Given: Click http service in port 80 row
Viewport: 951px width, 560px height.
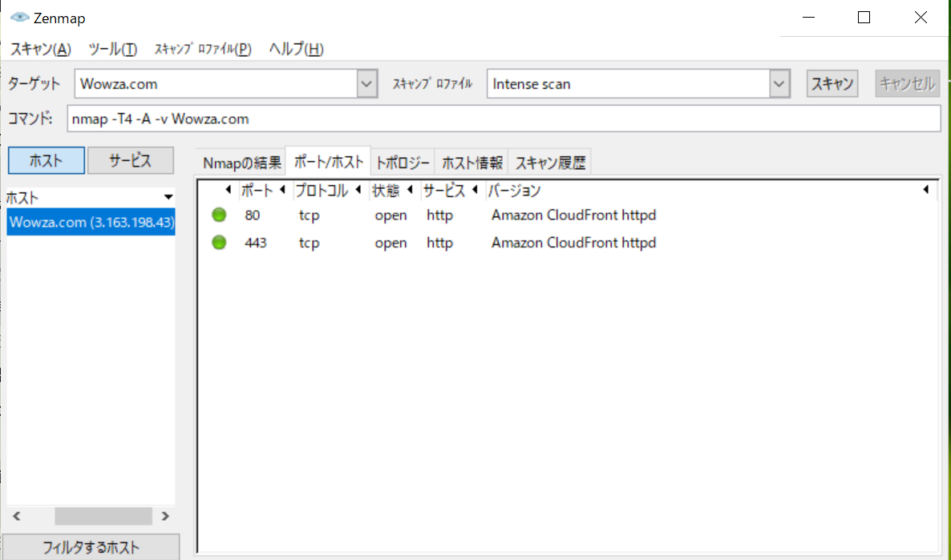Looking at the screenshot, I should [439, 216].
